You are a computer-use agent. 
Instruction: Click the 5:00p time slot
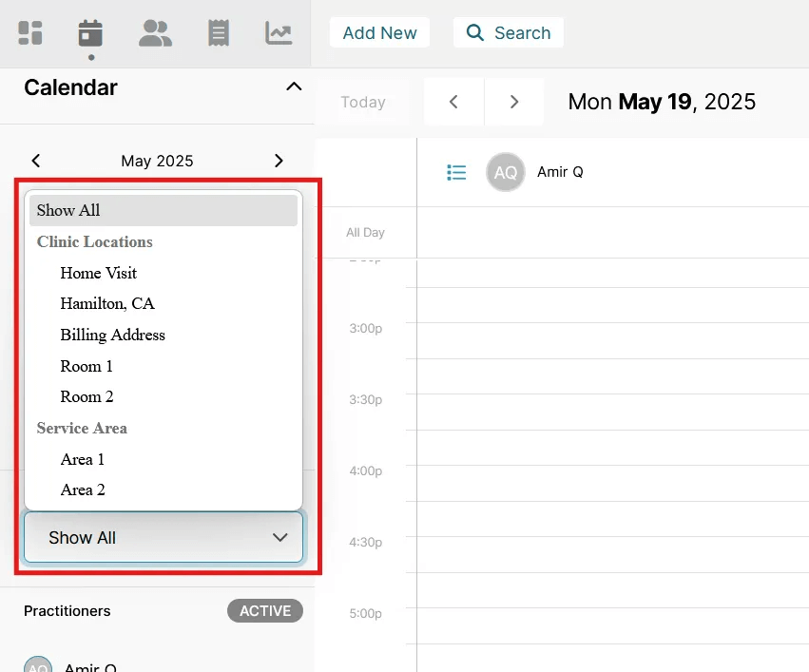pyautogui.click(x=612, y=625)
